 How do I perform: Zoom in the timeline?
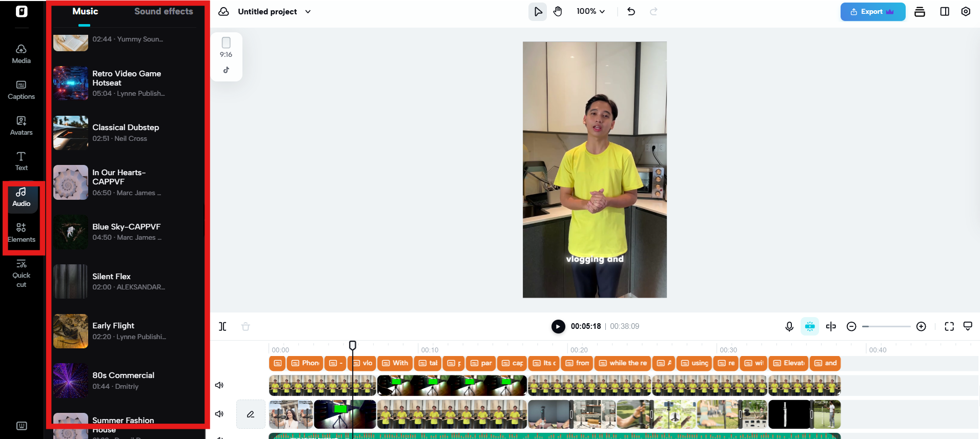click(x=921, y=326)
